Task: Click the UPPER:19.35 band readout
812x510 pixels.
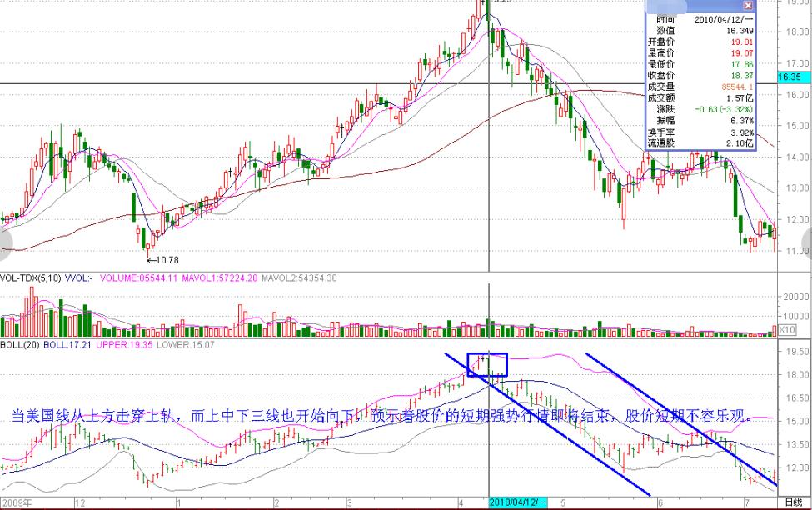Action: point(124,345)
